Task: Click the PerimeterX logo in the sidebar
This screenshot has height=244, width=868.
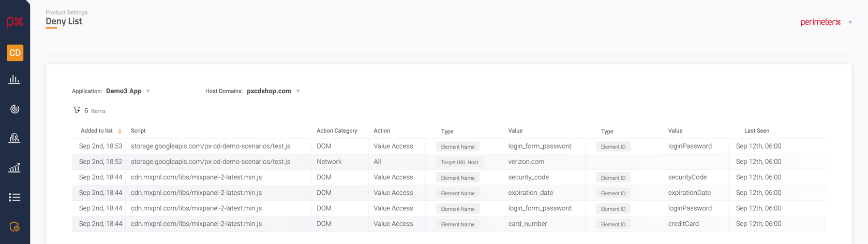Action: click(14, 22)
